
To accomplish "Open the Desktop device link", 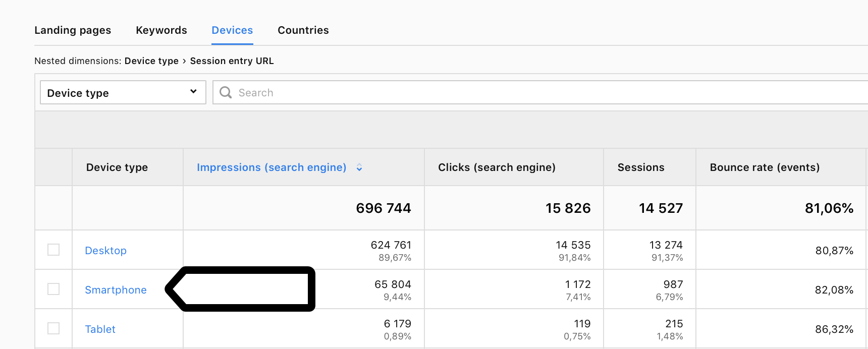I will (x=105, y=251).
